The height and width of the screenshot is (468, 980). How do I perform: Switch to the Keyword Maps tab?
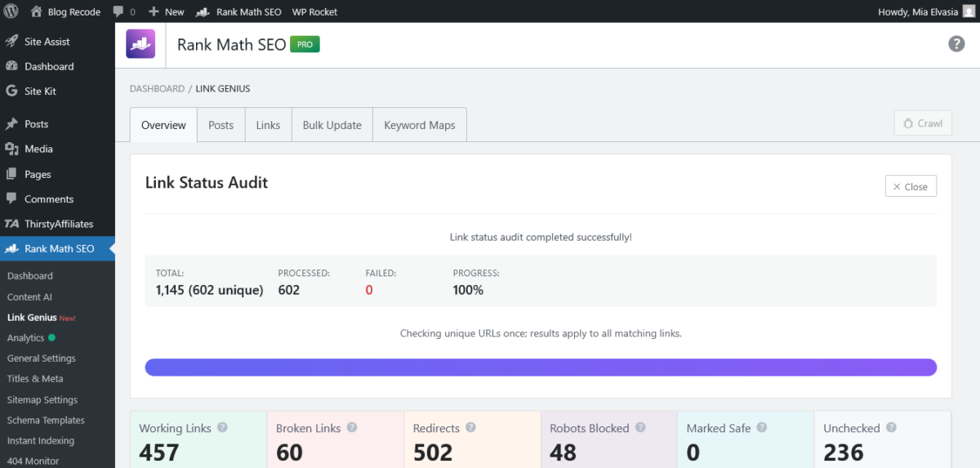pos(420,125)
